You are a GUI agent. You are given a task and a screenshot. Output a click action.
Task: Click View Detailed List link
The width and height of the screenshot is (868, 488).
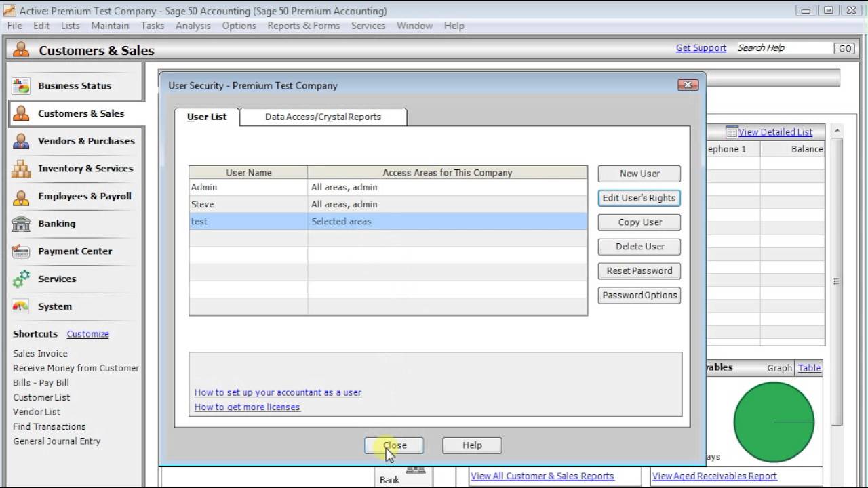[x=775, y=132]
